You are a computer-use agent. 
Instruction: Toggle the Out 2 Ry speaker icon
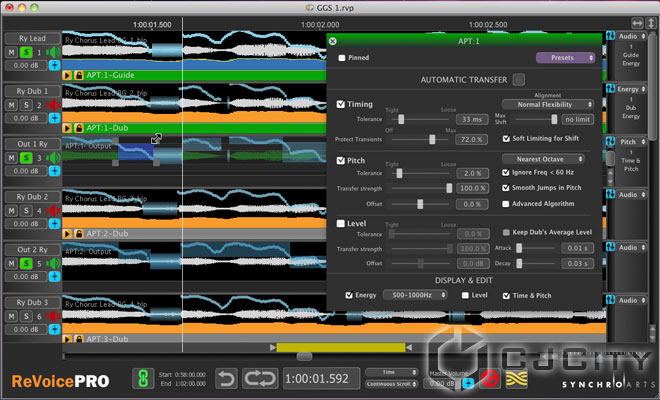[x=53, y=264]
